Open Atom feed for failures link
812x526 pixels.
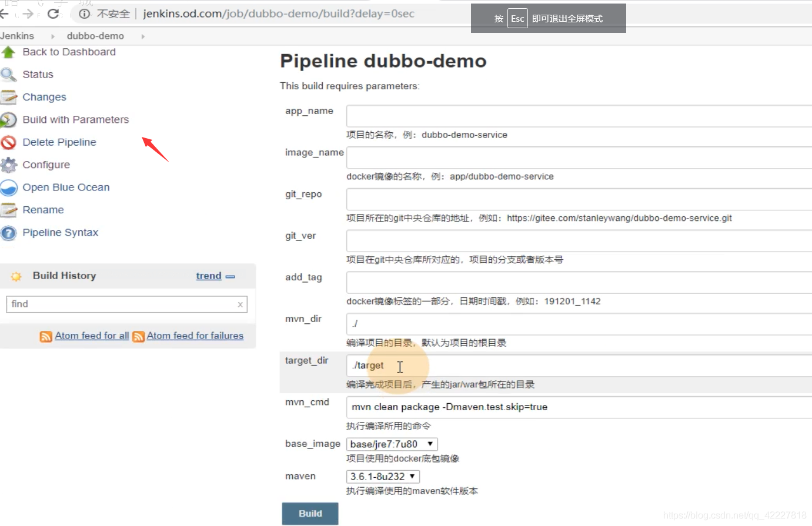[195, 336]
